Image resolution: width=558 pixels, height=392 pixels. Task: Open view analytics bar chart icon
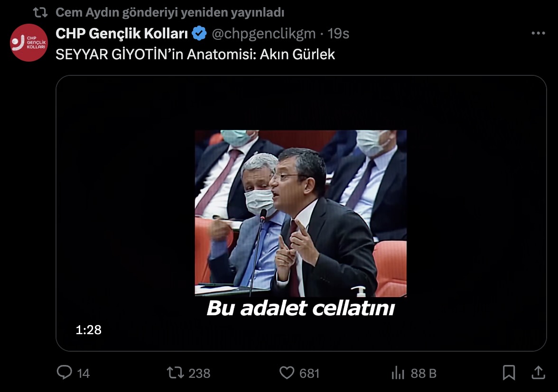398,373
